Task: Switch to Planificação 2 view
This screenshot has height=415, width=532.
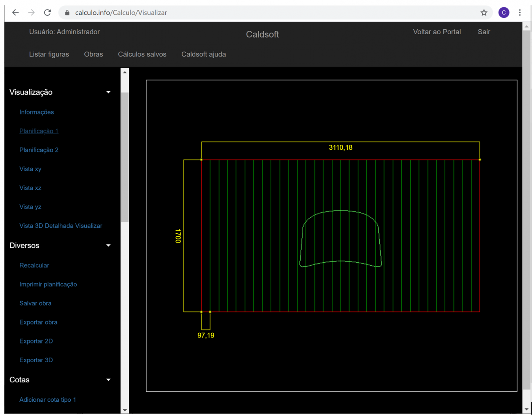Action: (x=39, y=150)
